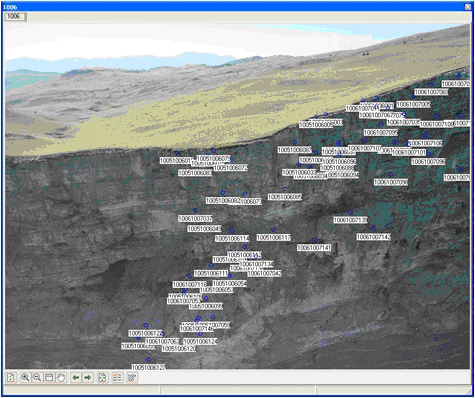This screenshot has height=398, width=475.
Task: Click point label 10061007141
Action: 314,248
